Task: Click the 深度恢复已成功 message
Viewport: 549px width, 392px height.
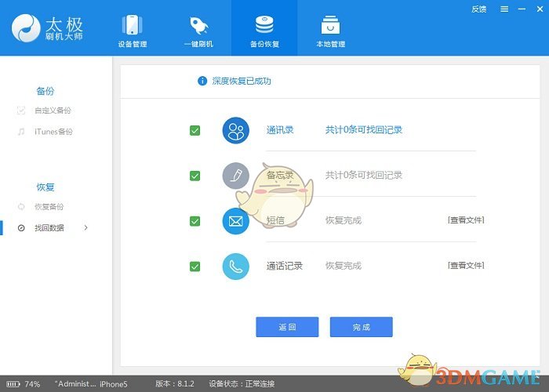Action: point(242,82)
